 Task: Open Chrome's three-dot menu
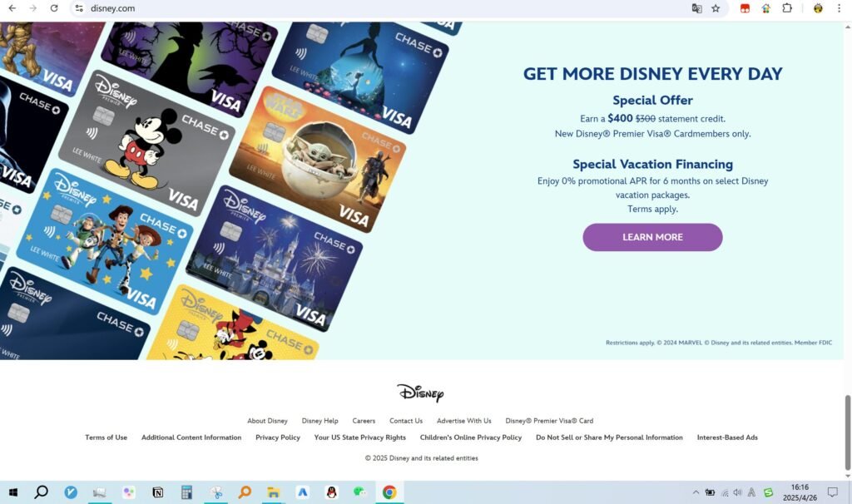(x=839, y=8)
